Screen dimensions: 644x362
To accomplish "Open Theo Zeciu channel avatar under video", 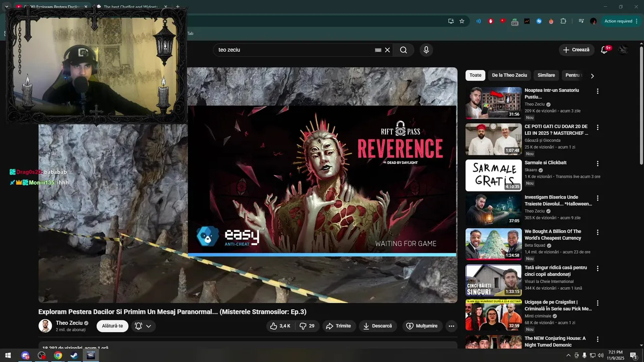I will (45, 326).
